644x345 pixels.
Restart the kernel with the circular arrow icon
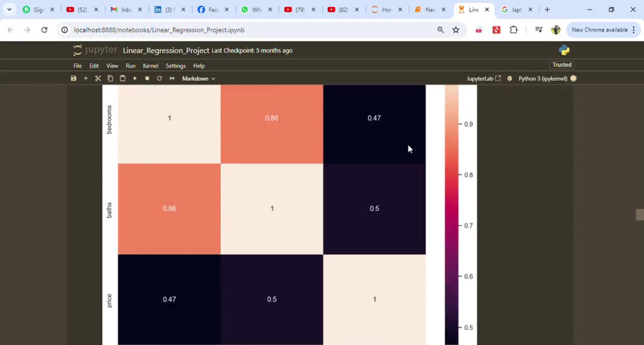point(159,78)
